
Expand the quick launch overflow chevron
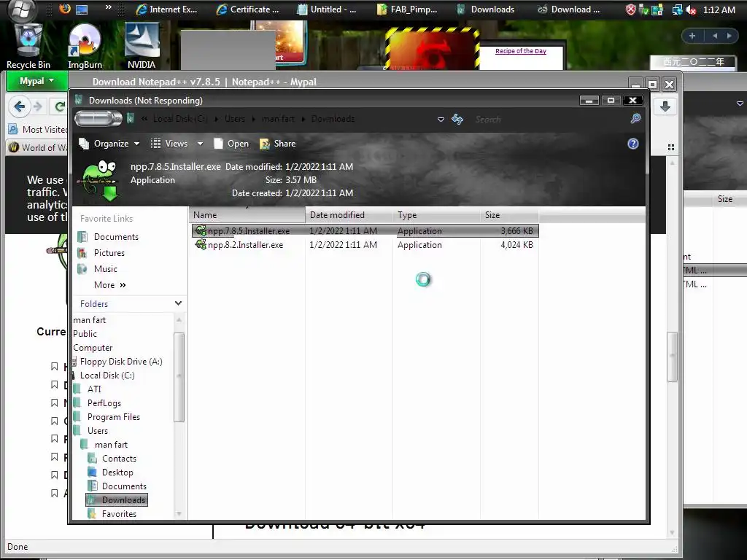coord(109,7)
